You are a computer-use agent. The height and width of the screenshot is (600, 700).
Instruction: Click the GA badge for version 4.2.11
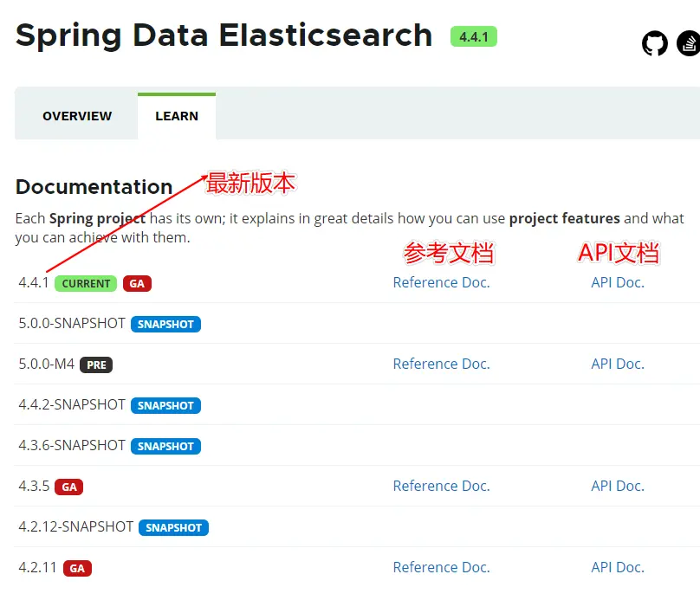pos(77,568)
